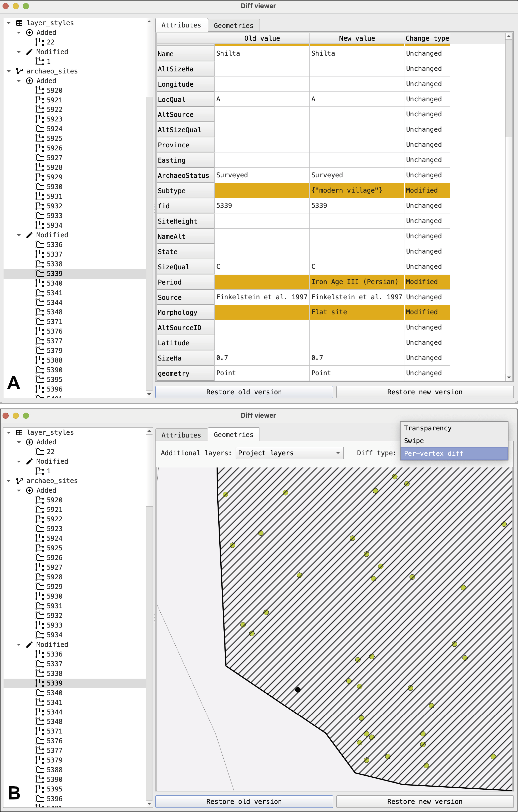
Task: Click the Old value column header
Action: tap(262, 38)
